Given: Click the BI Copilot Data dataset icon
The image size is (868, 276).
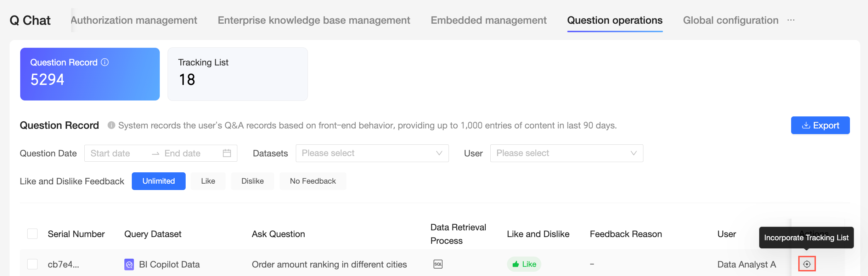Looking at the screenshot, I should coord(129,264).
